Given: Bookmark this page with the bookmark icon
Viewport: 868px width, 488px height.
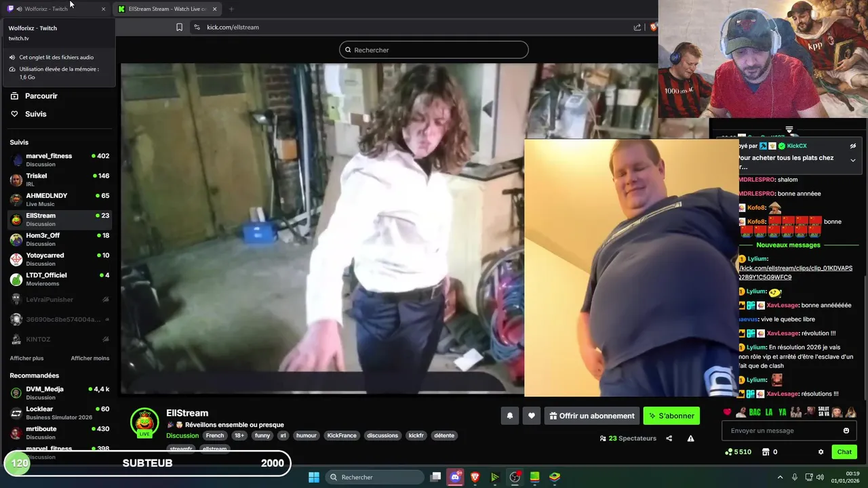Looking at the screenshot, I should point(179,27).
